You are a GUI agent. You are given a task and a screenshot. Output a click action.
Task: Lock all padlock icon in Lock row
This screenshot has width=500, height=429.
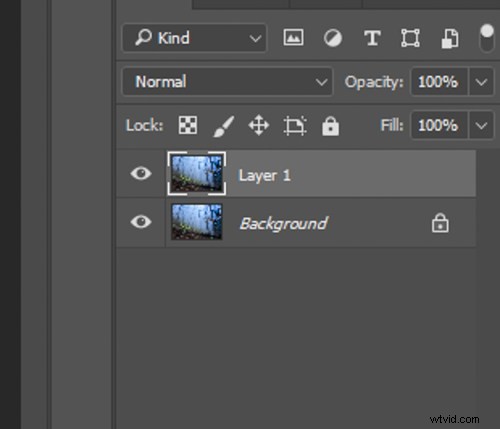[x=330, y=126]
